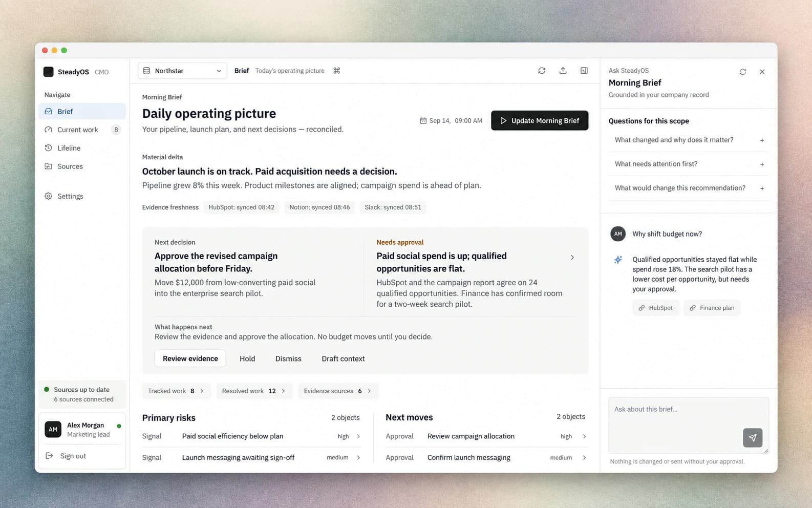Open Current work in the sidebar

click(x=82, y=130)
